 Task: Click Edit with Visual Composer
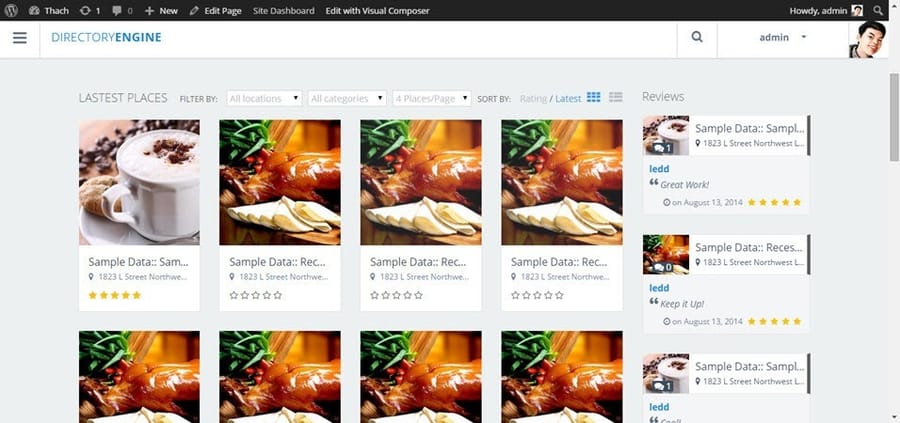coord(377,10)
